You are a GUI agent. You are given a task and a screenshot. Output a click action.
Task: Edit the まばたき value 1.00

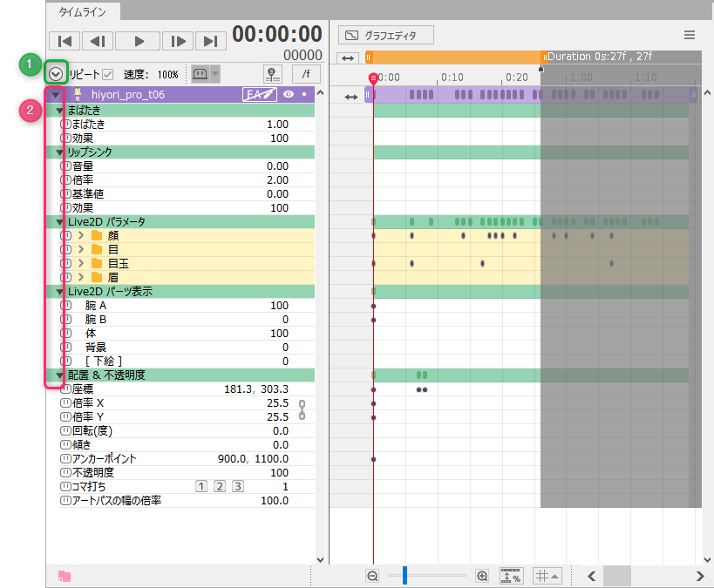277,125
